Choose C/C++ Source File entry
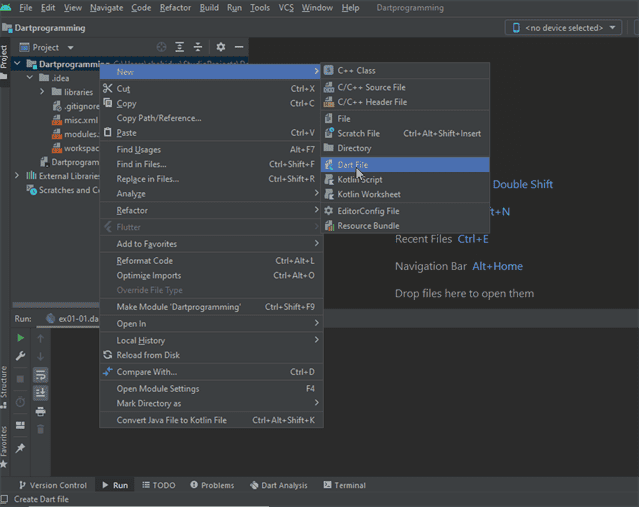This screenshot has width=639, height=507. pyautogui.click(x=405, y=87)
